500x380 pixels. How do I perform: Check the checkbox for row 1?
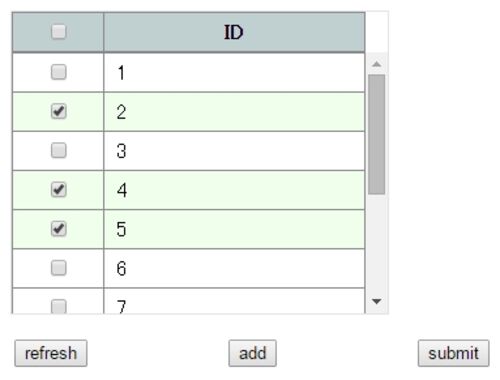[x=59, y=72]
